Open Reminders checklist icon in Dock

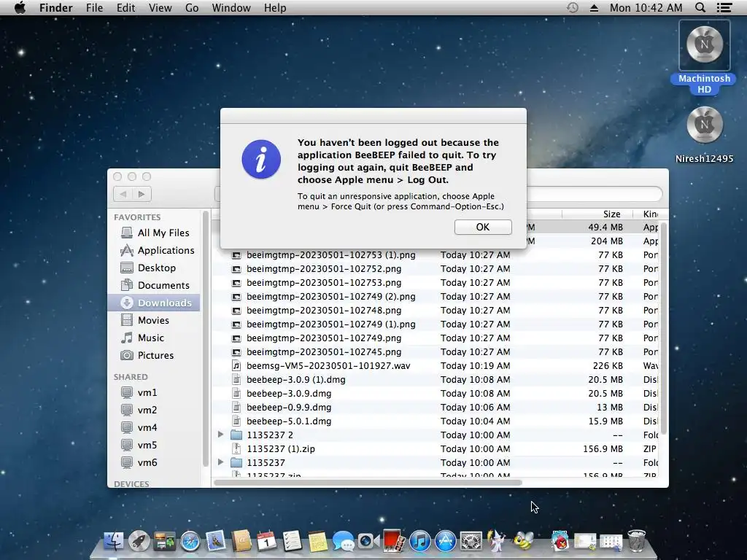[292, 541]
